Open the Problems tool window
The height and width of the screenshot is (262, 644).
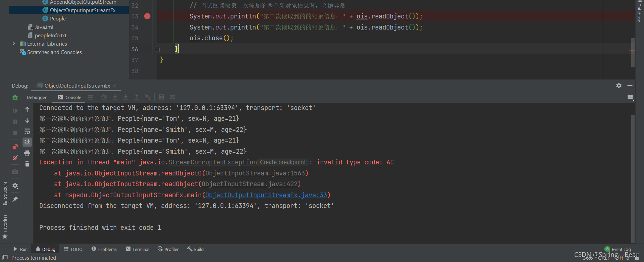pos(104,249)
